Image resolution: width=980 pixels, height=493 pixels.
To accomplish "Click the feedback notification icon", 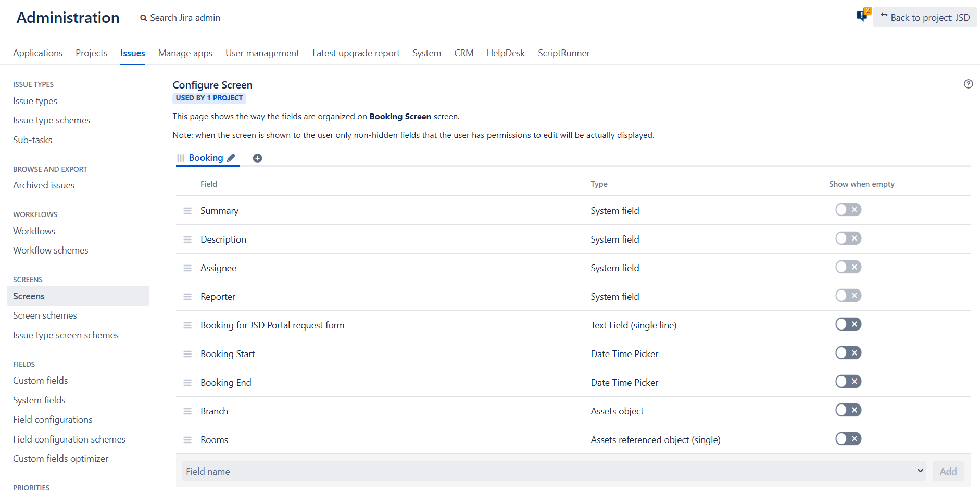I will tap(862, 16).
